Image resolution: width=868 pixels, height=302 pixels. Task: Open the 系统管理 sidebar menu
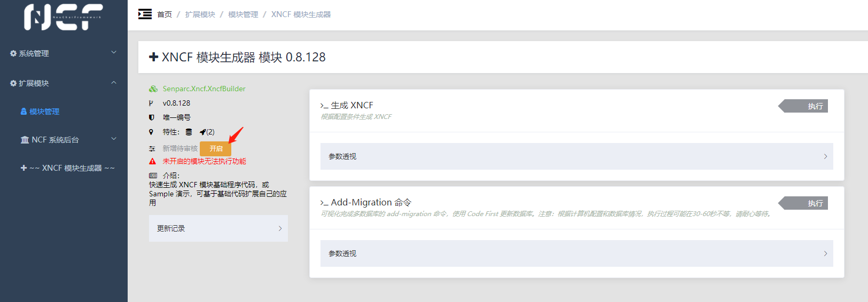coord(64,53)
